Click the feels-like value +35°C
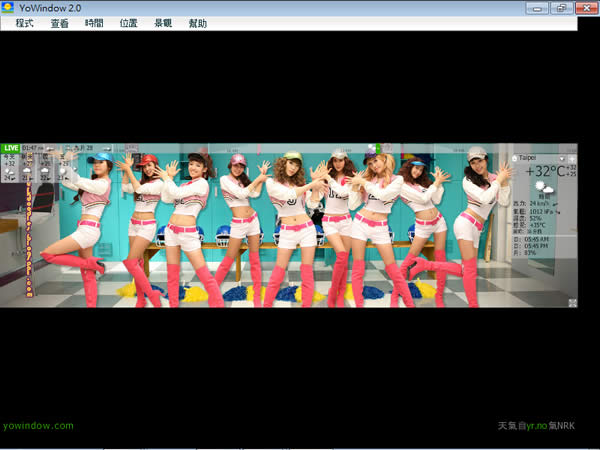This screenshot has width=600, height=450. point(537,225)
